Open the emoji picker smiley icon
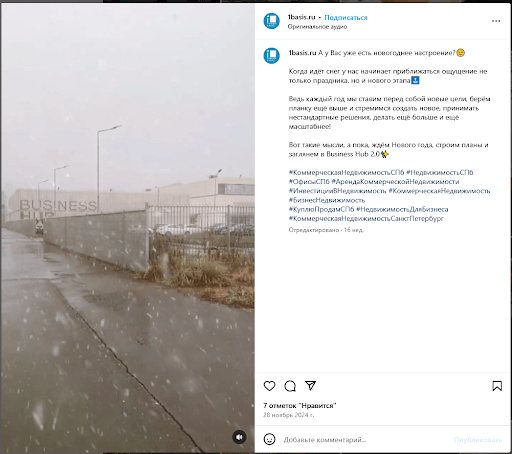Viewport: 512px width, 454px height. pyautogui.click(x=269, y=439)
